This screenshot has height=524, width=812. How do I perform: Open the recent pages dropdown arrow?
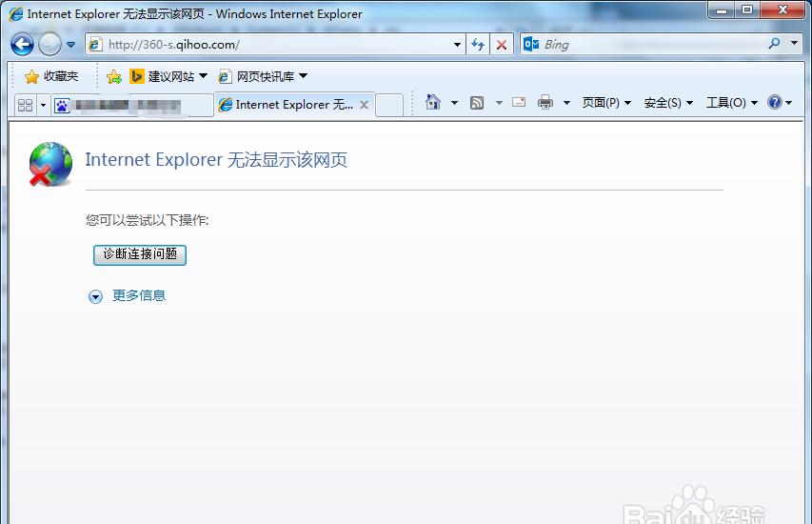click(71, 45)
